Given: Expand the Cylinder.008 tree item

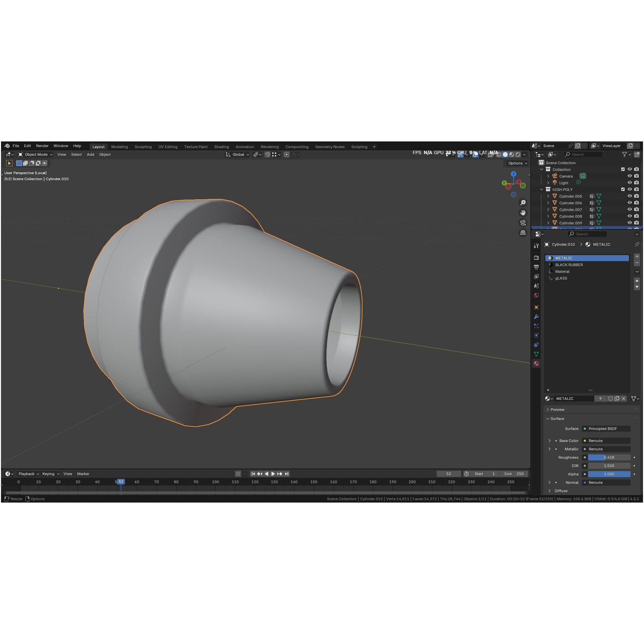Looking at the screenshot, I should click(x=548, y=216).
